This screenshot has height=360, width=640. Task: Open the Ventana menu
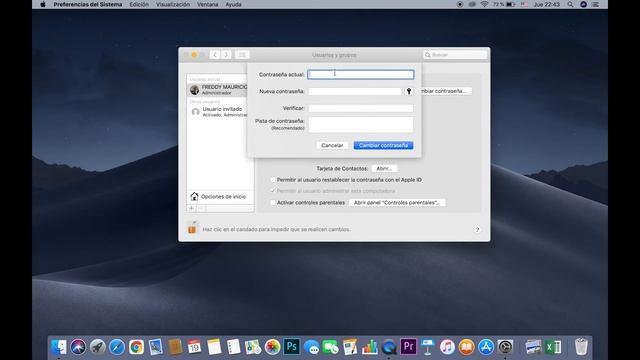click(x=207, y=4)
